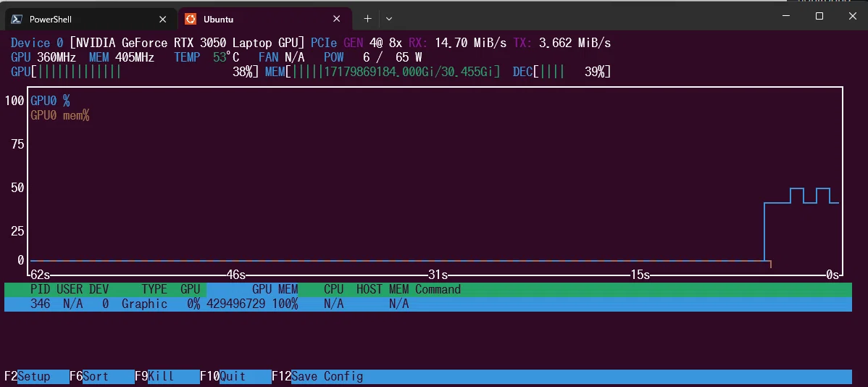Click the -31s time axis label
This screenshot has width=868, height=387.
(438, 275)
